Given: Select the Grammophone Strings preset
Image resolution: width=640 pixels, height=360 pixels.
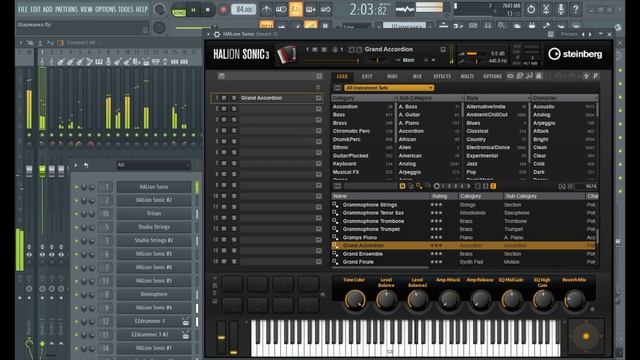Looking at the screenshot, I should point(370,205).
